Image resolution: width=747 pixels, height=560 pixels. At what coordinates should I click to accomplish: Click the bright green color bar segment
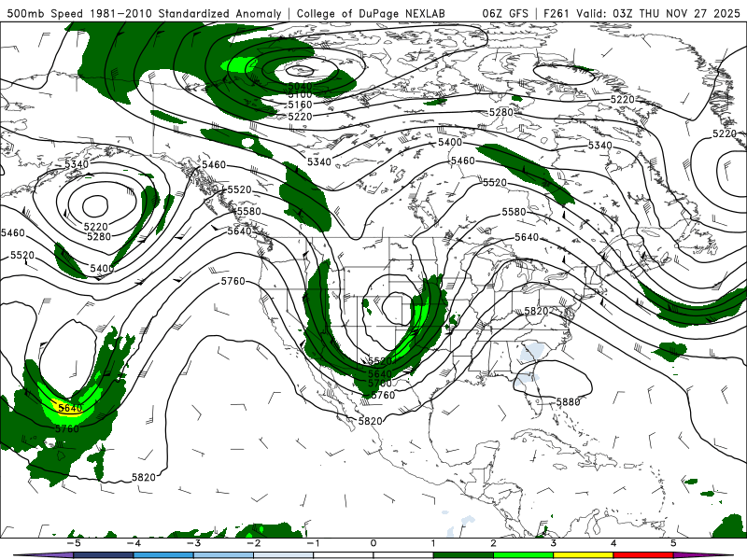coord(523,555)
